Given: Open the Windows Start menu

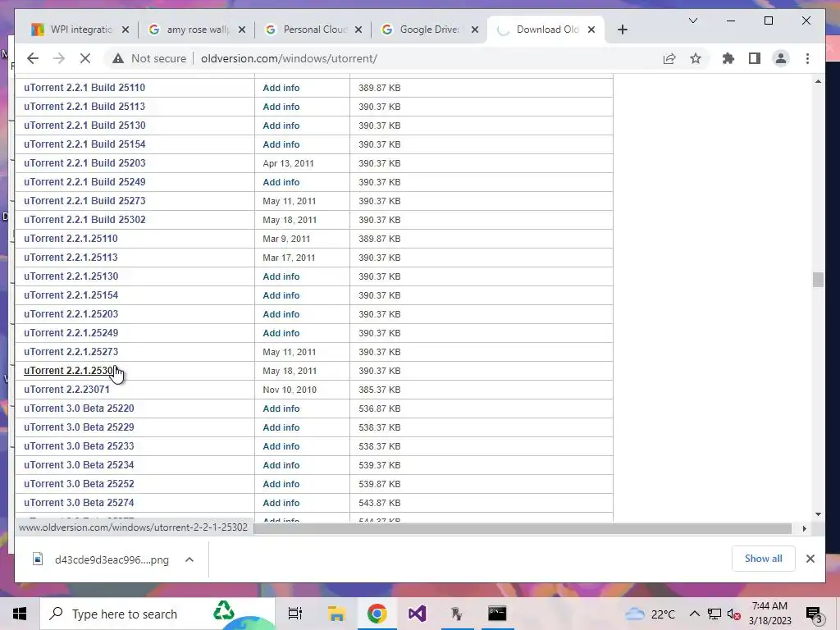Looking at the screenshot, I should pos(20,614).
